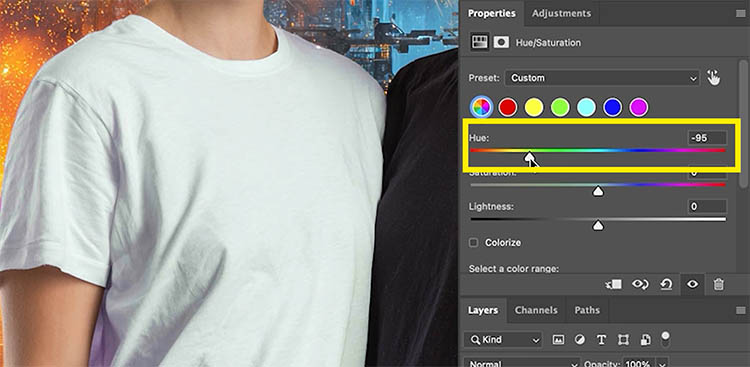Image resolution: width=750 pixels, height=367 pixels.
Task: Click the layer mask icon in Properties
Action: [501, 42]
